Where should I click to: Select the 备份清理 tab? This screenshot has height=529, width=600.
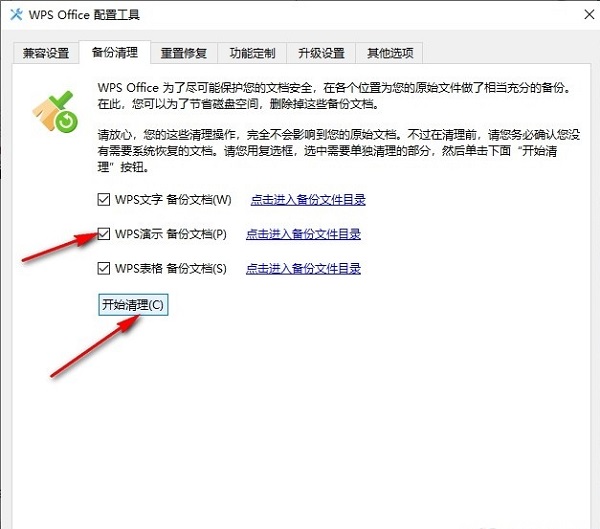pos(114,52)
